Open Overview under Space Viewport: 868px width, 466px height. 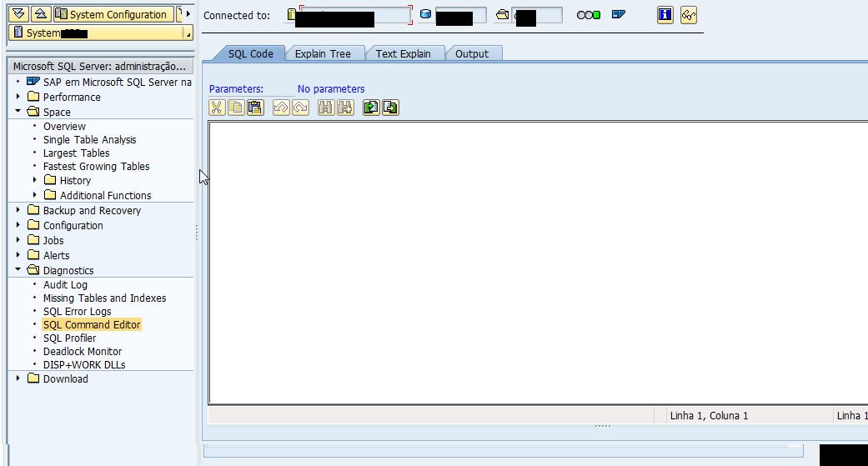[x=64, y=126]
